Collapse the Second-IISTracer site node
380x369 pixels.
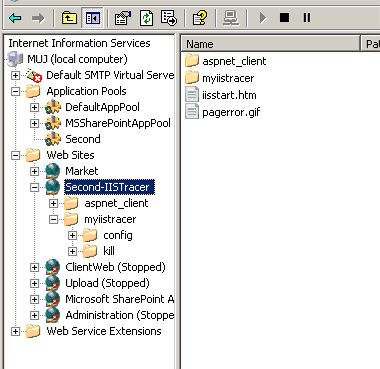click(34, 187)
